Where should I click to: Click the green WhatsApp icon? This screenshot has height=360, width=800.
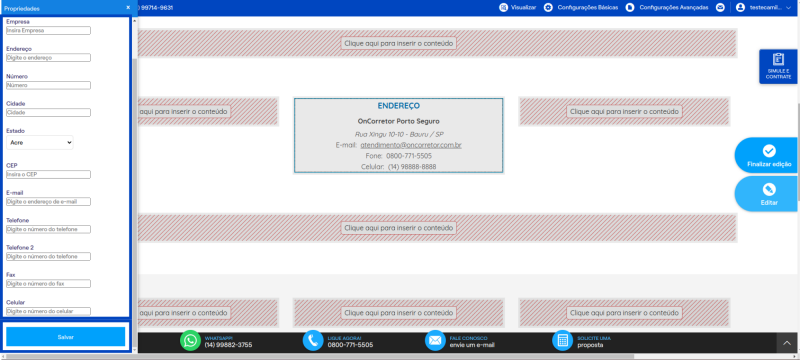190,341
